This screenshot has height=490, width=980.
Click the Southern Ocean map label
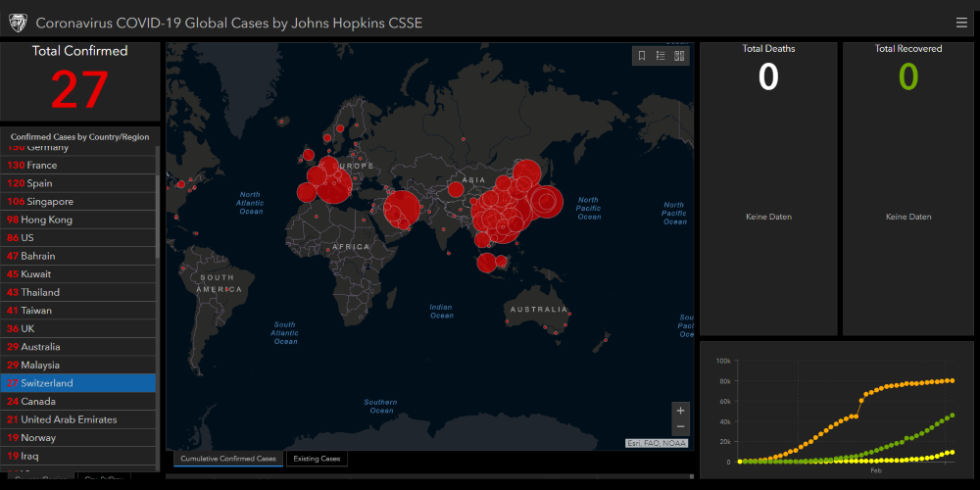[x=380, y=407]
